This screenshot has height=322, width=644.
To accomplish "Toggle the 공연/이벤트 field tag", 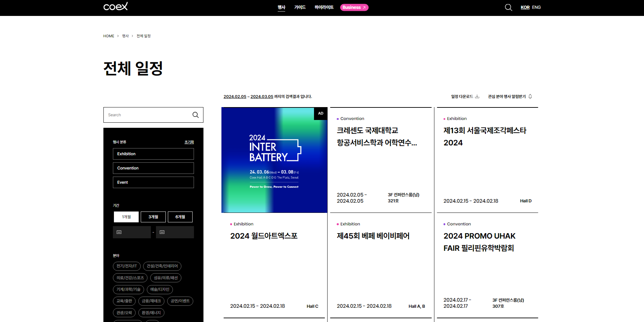I will click(x=180, y=301).
